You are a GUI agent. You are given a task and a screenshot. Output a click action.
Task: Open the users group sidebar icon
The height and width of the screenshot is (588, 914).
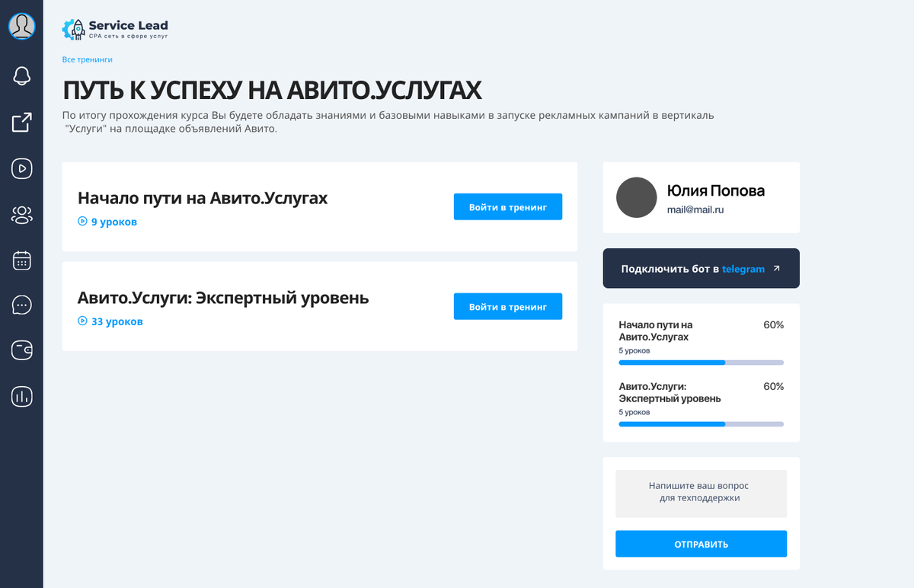tap(21, 215)
